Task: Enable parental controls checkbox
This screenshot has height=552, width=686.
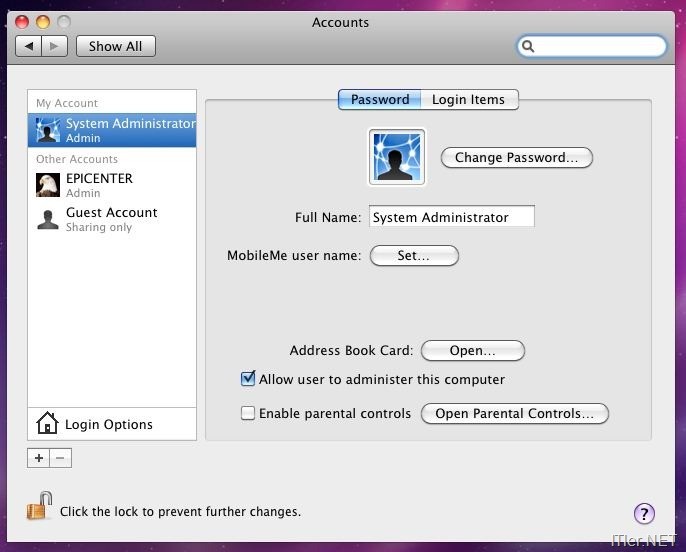Action: 249,413
